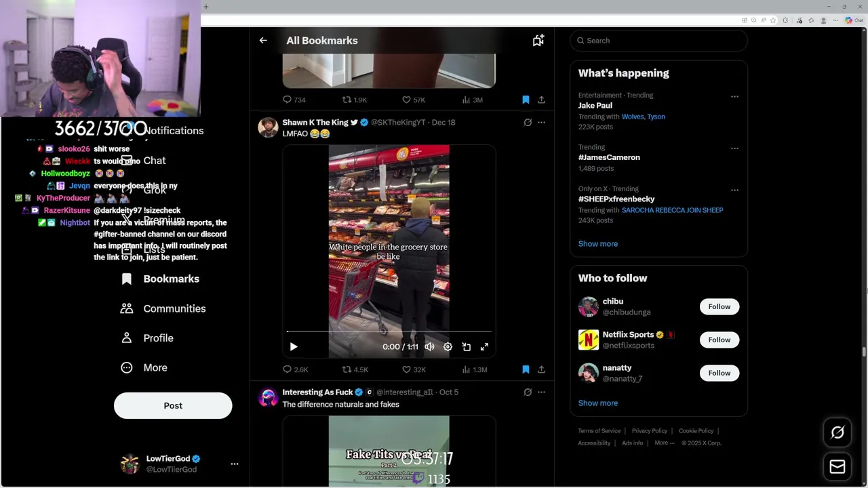Share the post with 3M views
868x488 pixels.
tap(541, 100)
